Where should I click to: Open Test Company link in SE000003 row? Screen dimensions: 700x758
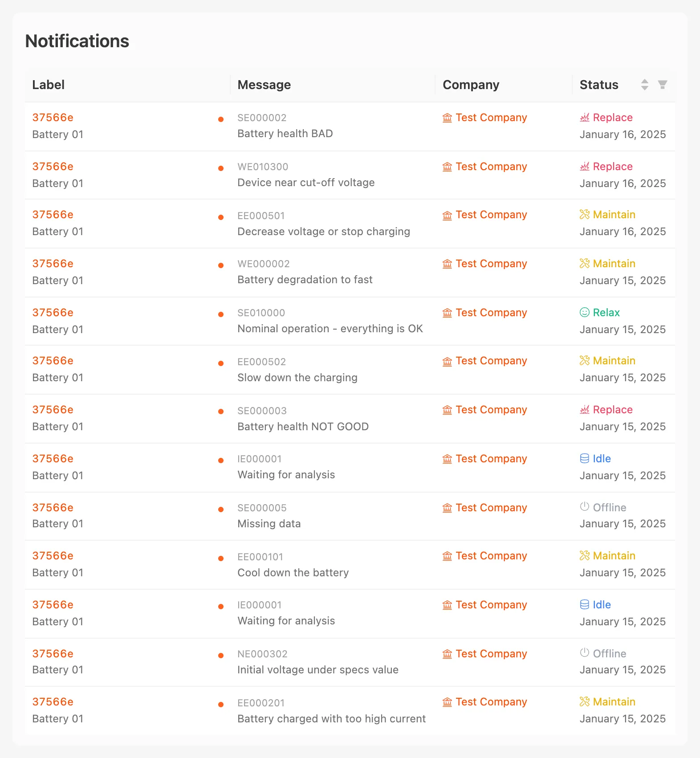[x=491, y=410]
